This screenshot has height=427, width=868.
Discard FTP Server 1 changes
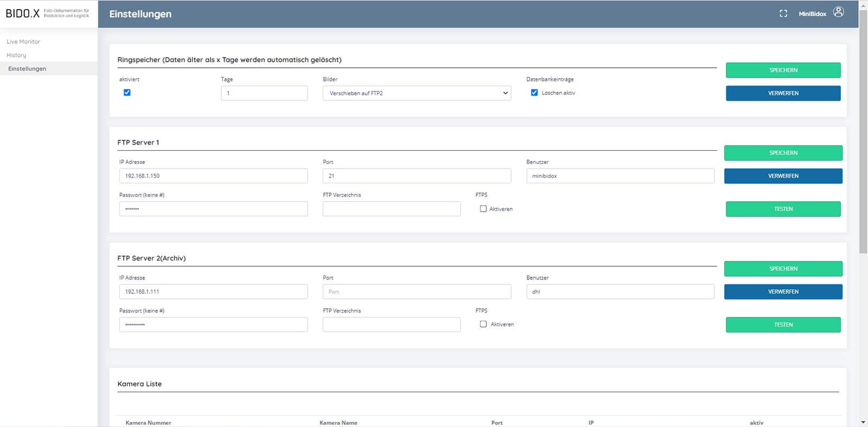pos(783,176)
